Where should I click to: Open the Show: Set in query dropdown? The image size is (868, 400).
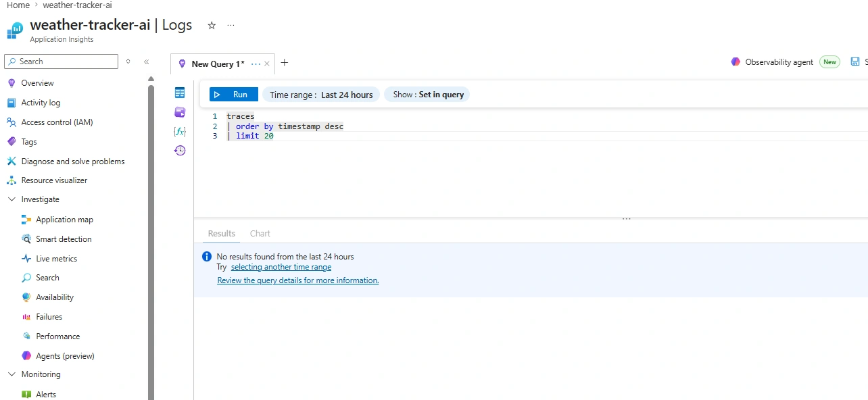coord(427,95)
